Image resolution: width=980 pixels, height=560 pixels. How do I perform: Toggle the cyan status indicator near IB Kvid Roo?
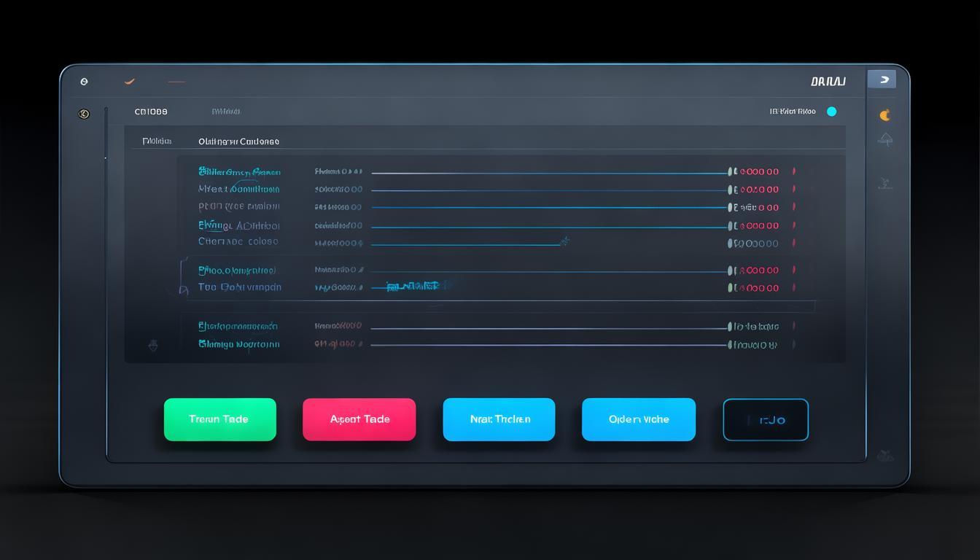coord(831,112)
